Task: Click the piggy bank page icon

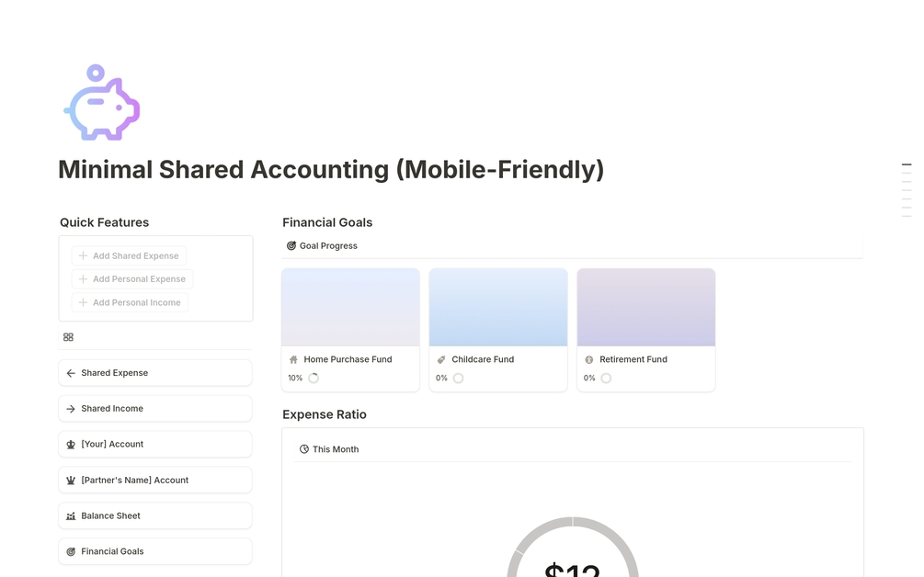Action: pos(101,103)
